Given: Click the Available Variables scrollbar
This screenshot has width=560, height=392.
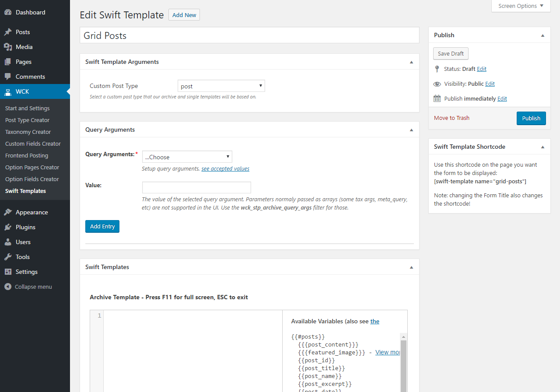Looking at the screenshot, I should [x=403, y=366].
